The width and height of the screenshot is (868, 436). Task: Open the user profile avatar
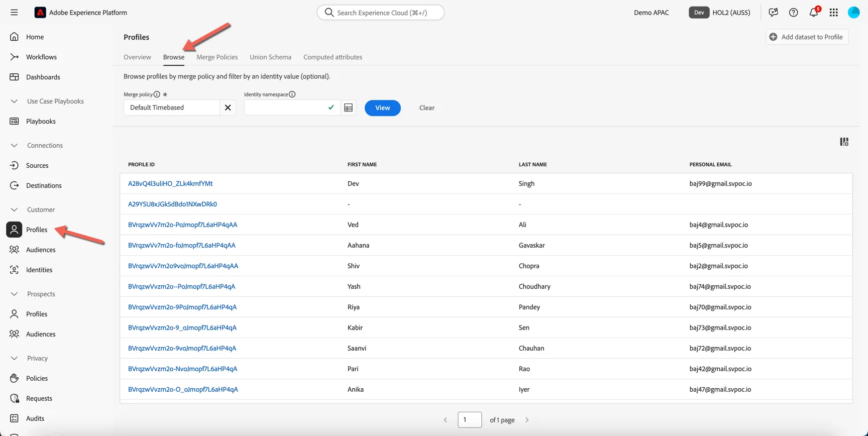click(x=853, y=13)
